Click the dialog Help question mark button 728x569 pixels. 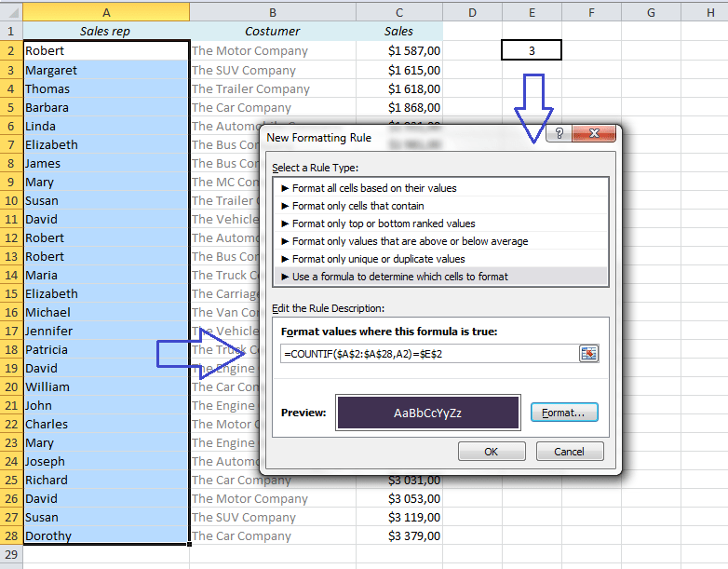click(x=559, y=134)
